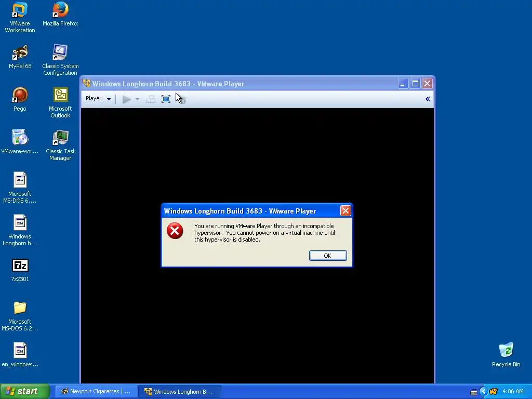Select the VMware Workstation desktop icon

tap(20, 18)
